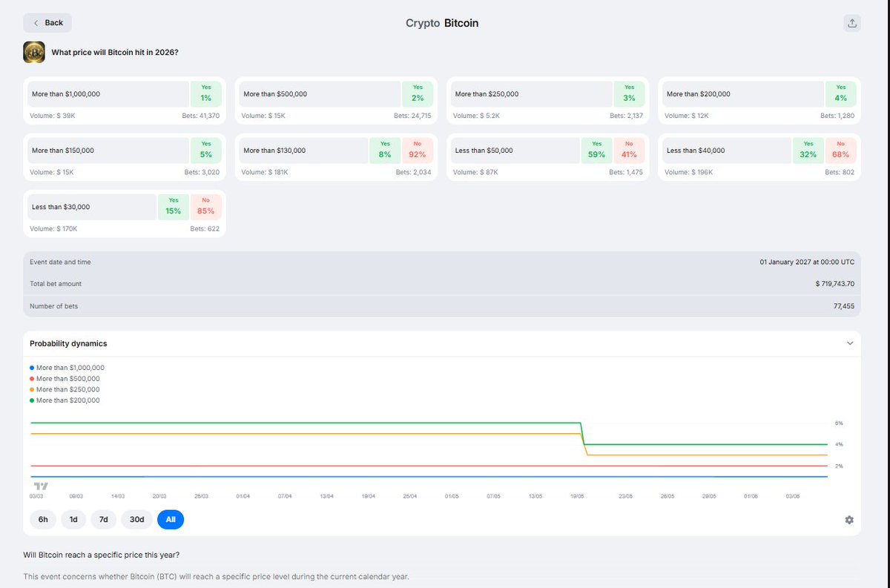The image size is (890, 588).
Task: Bet Yes 8% on More than $130,000
Action: click(385, 151)
